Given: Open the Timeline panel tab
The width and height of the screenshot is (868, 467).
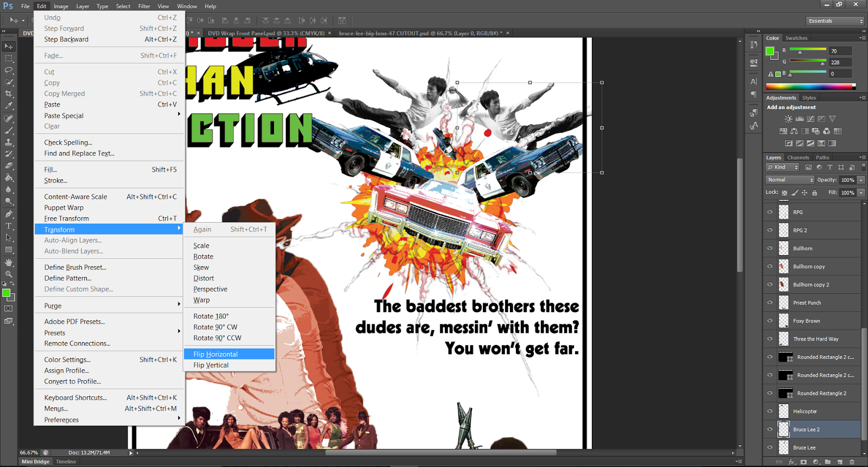Looking at the screenshot, I should coord(66,462).
